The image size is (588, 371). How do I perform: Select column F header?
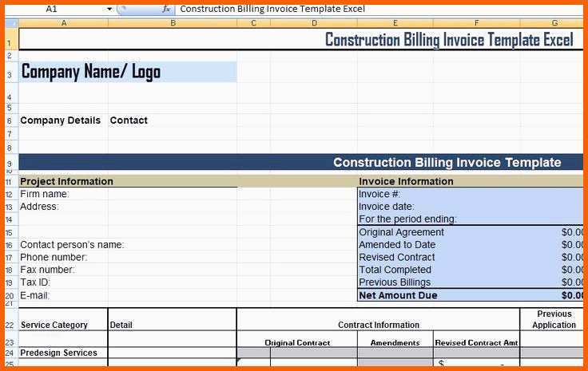476,23
